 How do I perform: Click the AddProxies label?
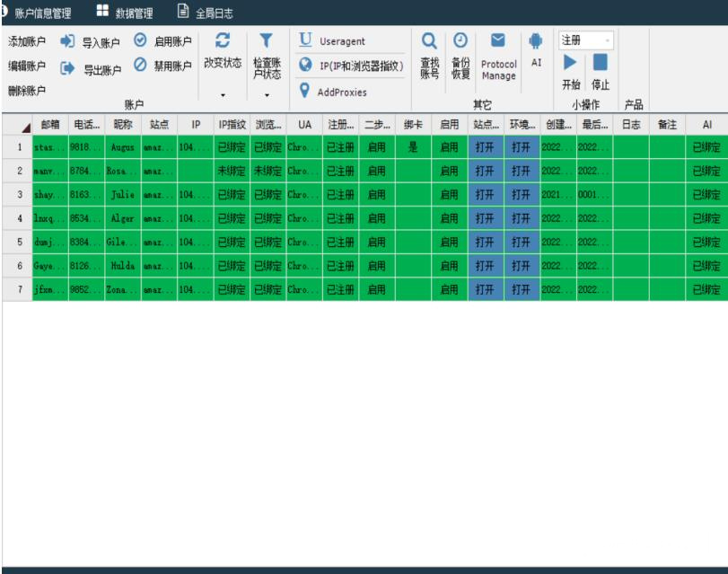click(x=342, y=92)
